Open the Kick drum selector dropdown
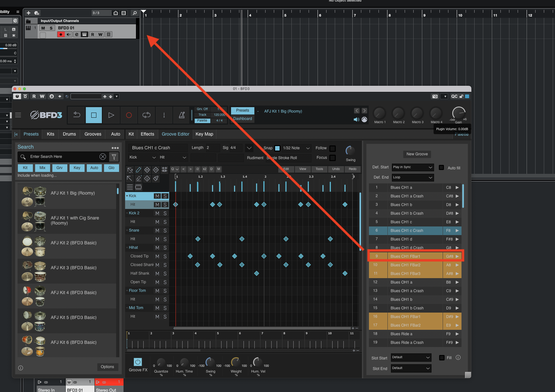This screenshot has width=555, height=392. (x=143, y=157)
